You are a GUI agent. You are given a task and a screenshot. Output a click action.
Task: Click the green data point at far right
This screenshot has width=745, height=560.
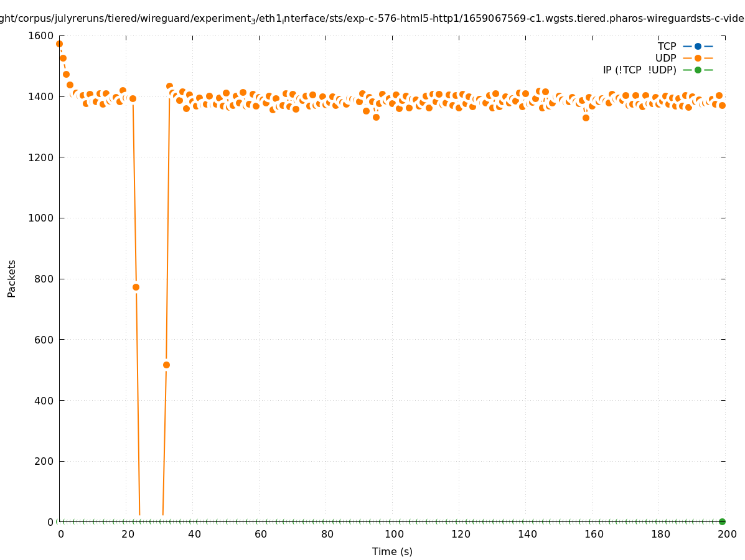pyautogui.click(x=722, y=521)
